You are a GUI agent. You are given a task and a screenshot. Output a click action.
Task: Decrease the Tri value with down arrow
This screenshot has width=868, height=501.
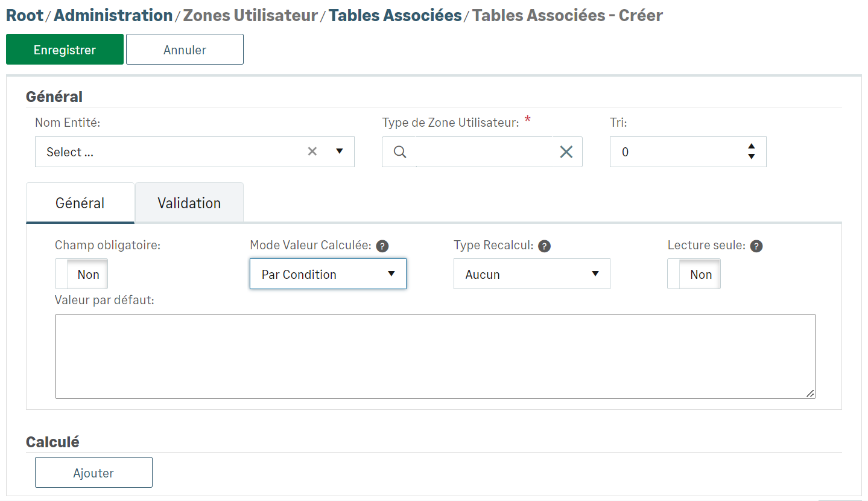coord(751,157)
